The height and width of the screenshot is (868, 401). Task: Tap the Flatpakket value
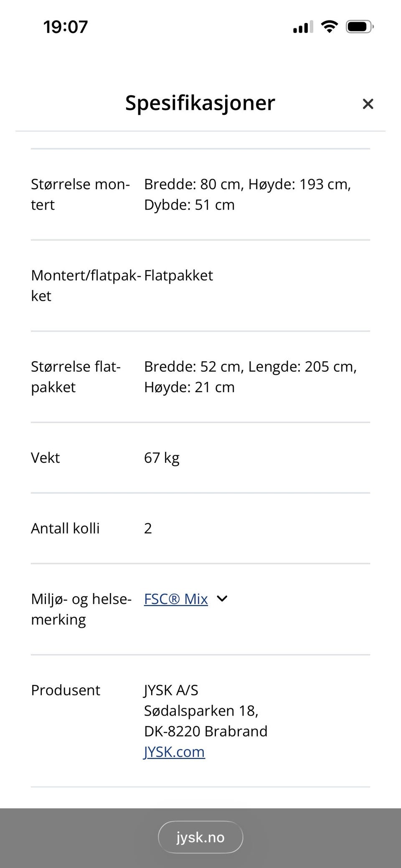(178, 275)
